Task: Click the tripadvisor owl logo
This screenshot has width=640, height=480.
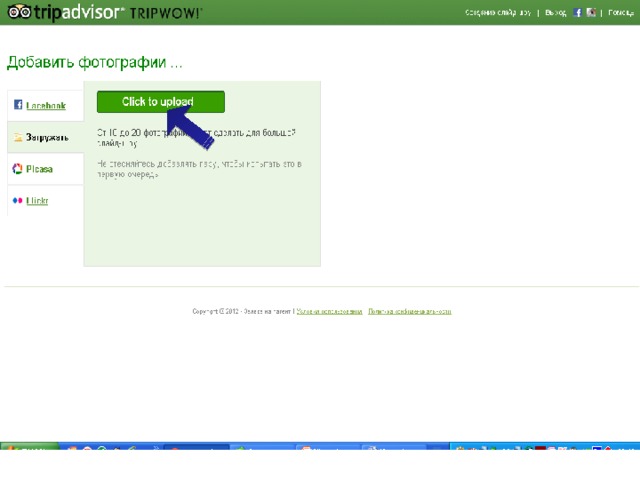Action: (x=20, y=12)
